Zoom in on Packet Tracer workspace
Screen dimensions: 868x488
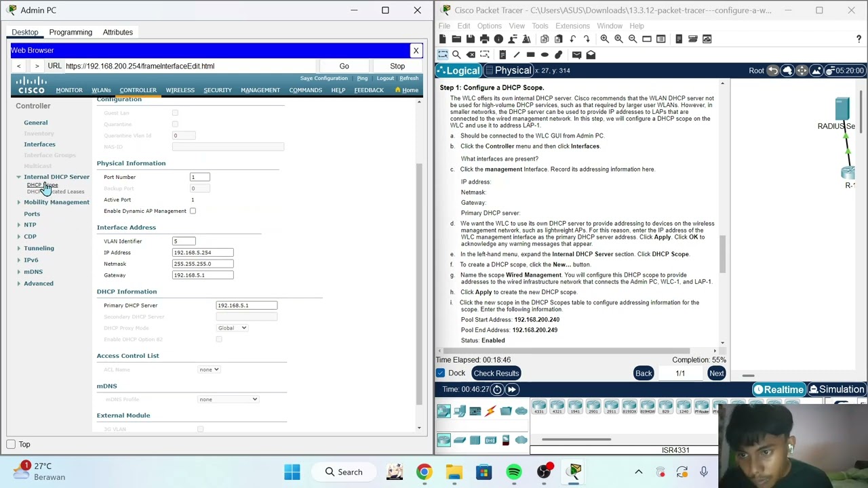tap(604, 39)
